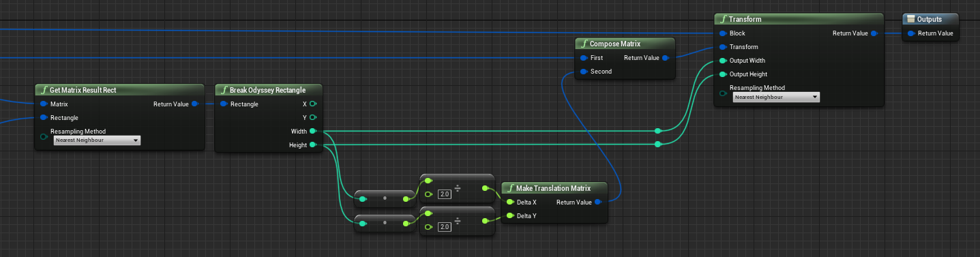This screenshot has height=257, width=980.
Task: Click 2.0 field on divide node feeding Delta Y
Action: coord(445,226)
